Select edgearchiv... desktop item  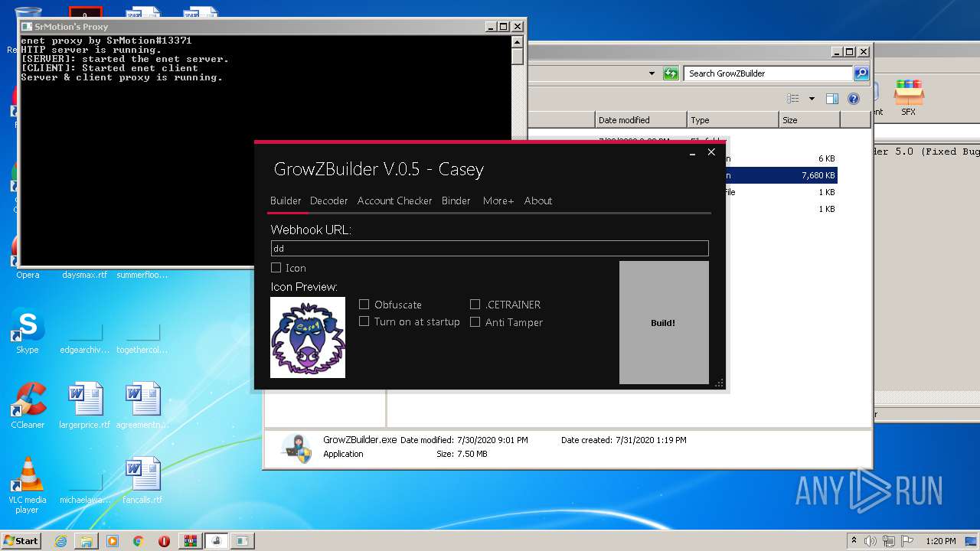point(85,337)
